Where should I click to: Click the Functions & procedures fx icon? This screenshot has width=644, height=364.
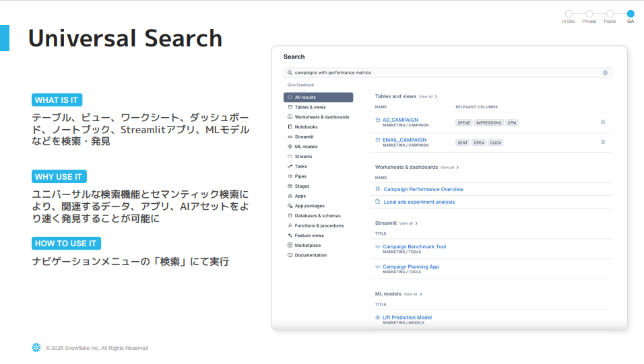[290, 225]
